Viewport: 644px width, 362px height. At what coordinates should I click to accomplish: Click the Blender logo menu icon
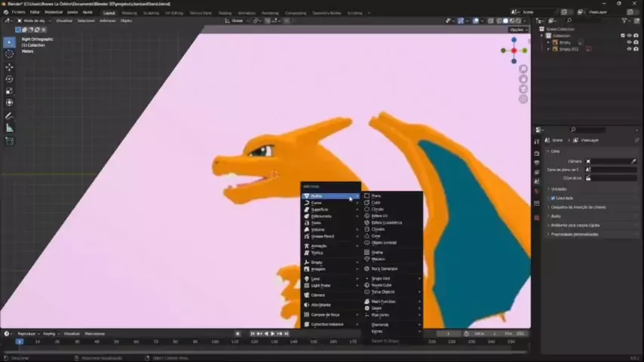pos(6,12)
